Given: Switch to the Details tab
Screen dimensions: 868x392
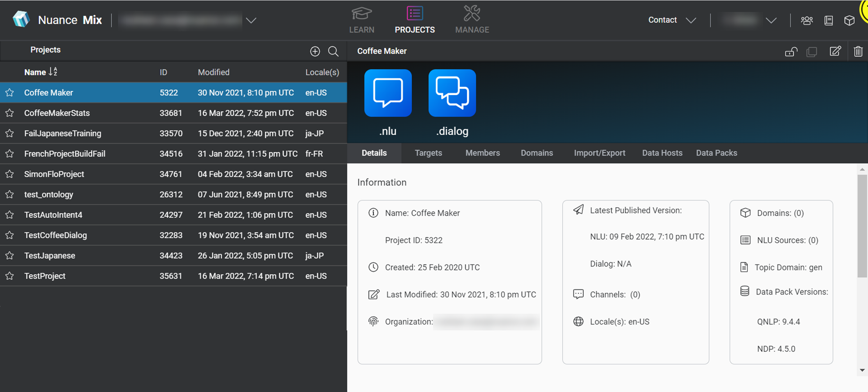Looking at the screenshot, I should point(374,153).
